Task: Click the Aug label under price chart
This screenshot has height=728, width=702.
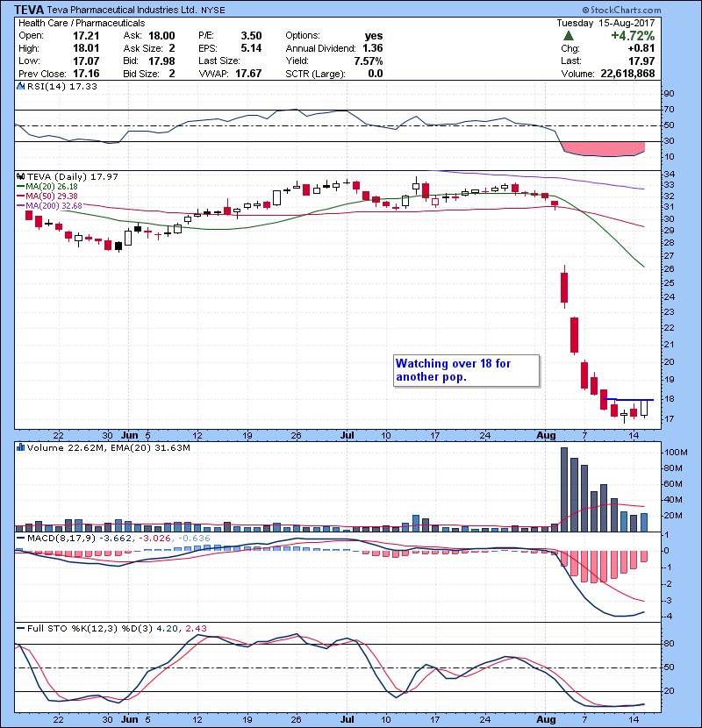Action: point(546,436)
